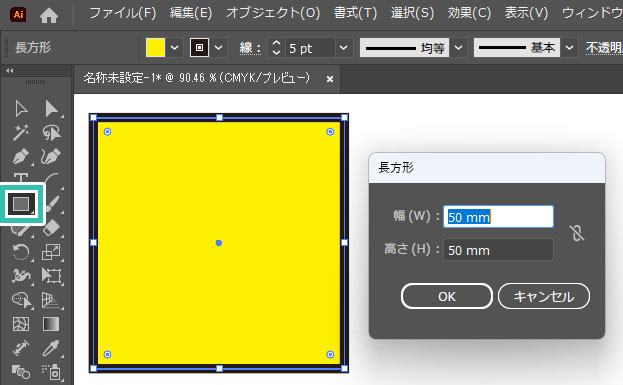
Task: Select the Mesh tool
Action: click(21, 324)
